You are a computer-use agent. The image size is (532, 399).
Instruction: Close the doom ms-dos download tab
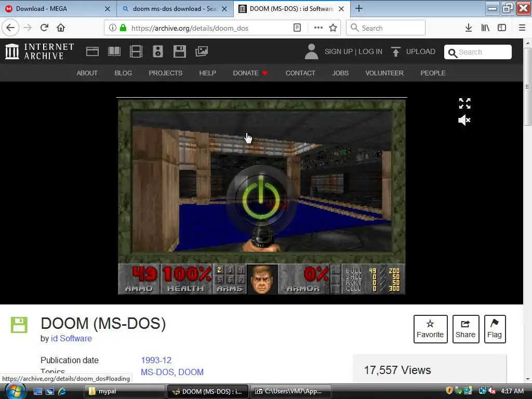[x=224, y=9]
